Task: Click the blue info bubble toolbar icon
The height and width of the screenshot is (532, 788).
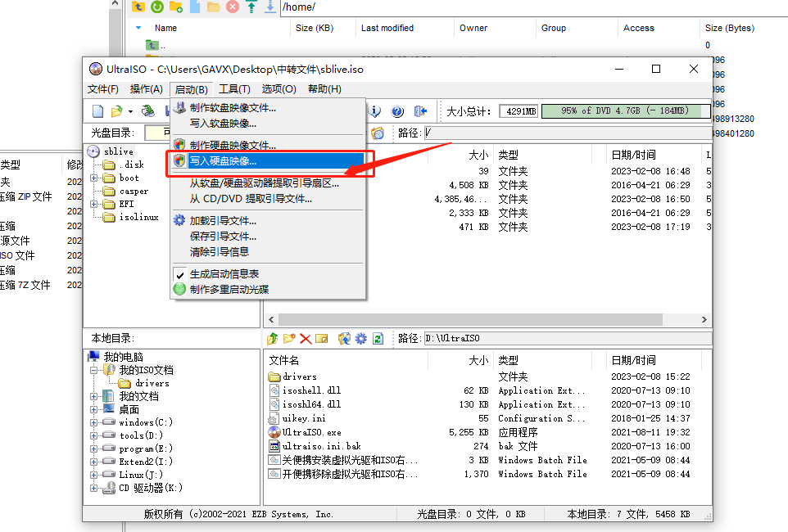Action: [x=374, y=111]
